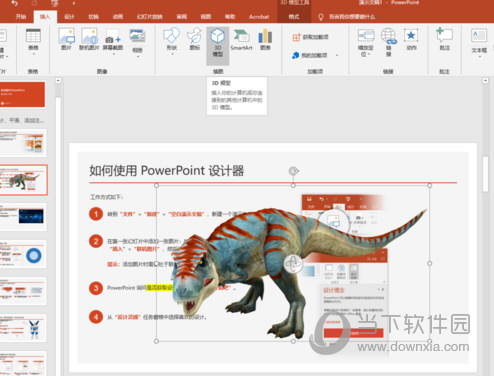
Task: Open the 动画 (Animations) tab
Action: (x=118, y=16)
